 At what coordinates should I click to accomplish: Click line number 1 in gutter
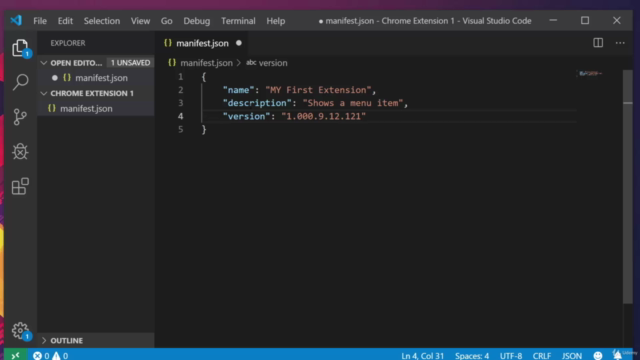pos(180,77)
